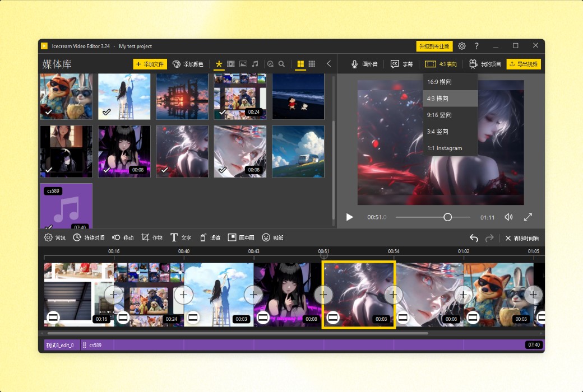Open the text (文字) tool

click(182, 237)
